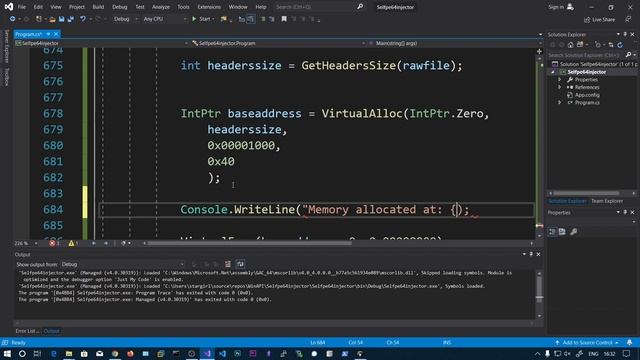640x360 pixels.
Task: Open File Explorer from the taskbar
Action: point(69,353)
